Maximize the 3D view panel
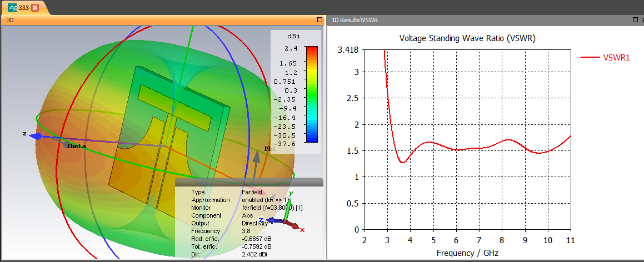This screenshot has height=262, width=644. point(320,19)
